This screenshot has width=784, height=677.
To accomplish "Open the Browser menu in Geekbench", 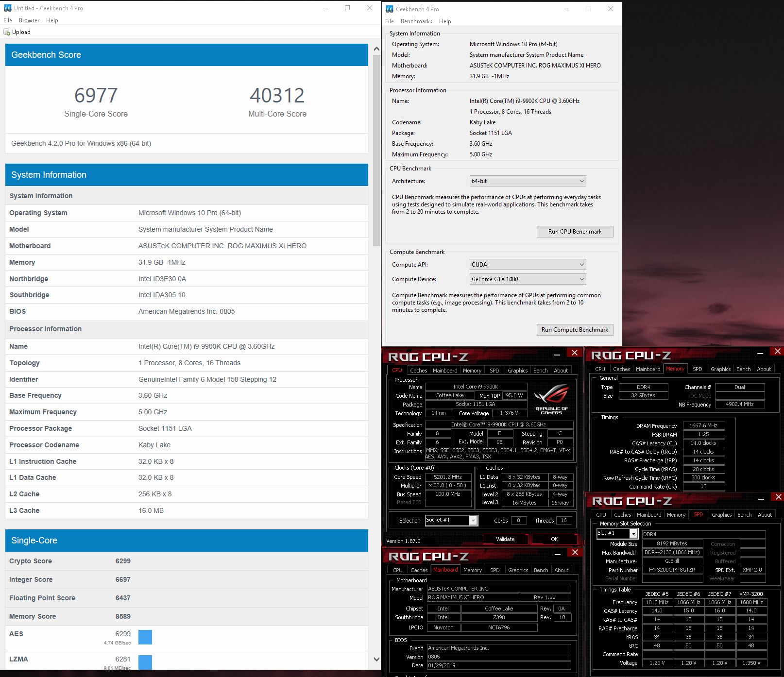I will pyautogui.click(x=29, y=20).
